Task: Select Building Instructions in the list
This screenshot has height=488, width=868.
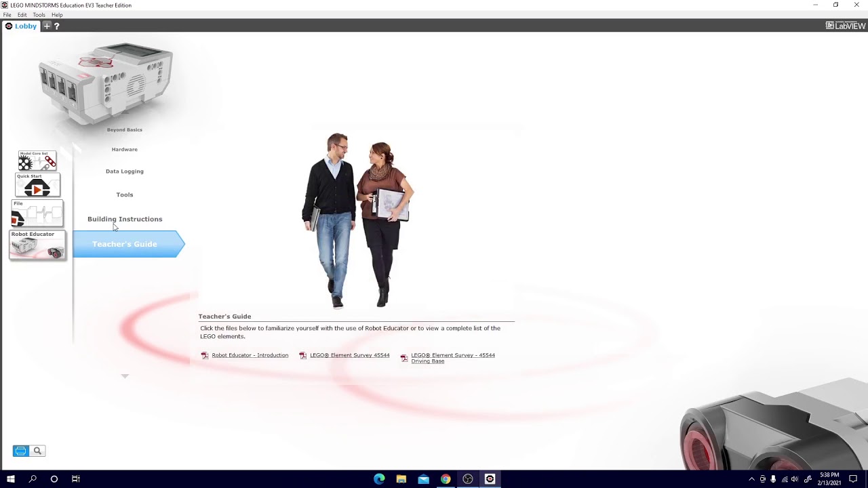Action: 125,219
